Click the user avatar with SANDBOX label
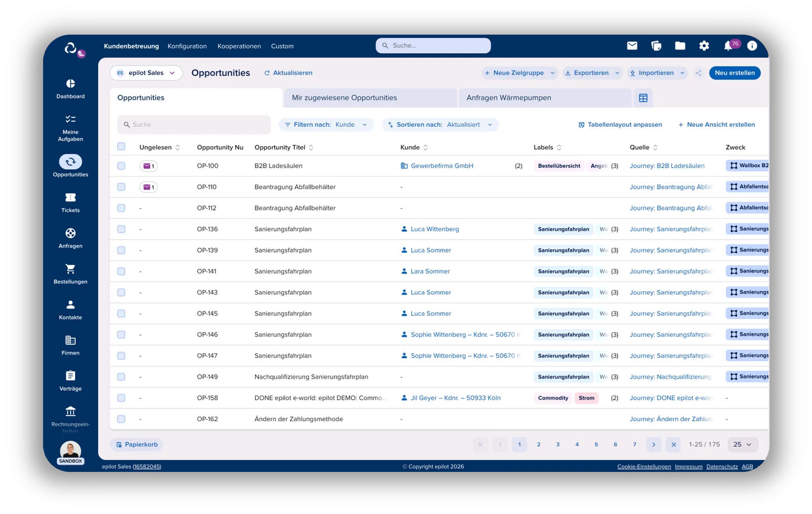This screenshot has height=514, width=812. click(71, 452)
